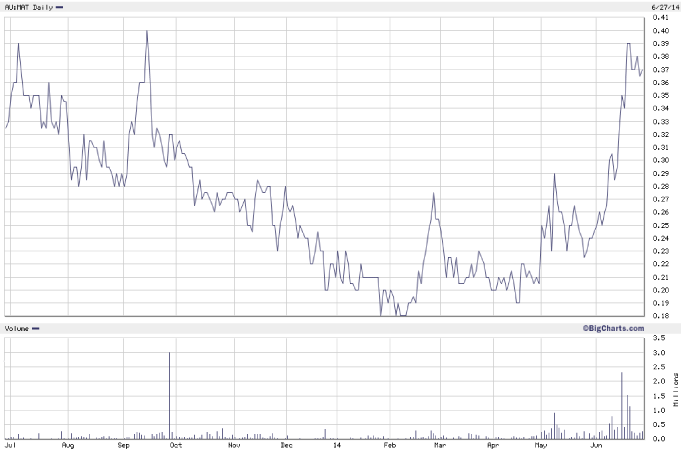Click the Oct label on the time axis
Screen dimensions: 681x451
click(x=177, y=444)
